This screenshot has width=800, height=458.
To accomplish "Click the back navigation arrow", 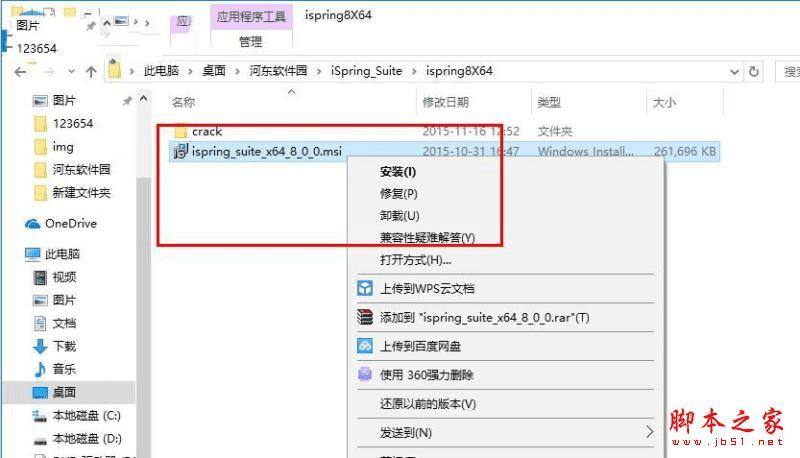I will click(20, 72).
